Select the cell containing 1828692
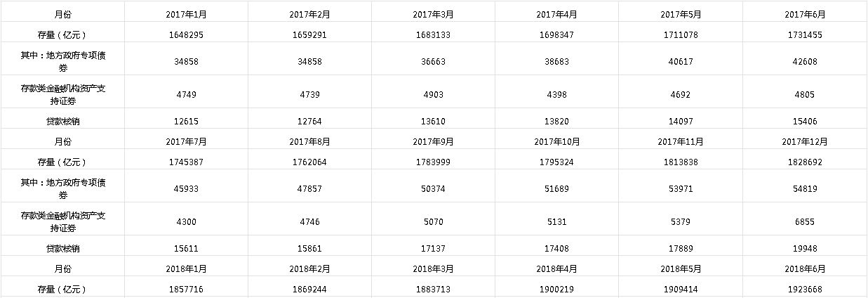This screenshot has height=298, width=868. [x=806, y=162]
